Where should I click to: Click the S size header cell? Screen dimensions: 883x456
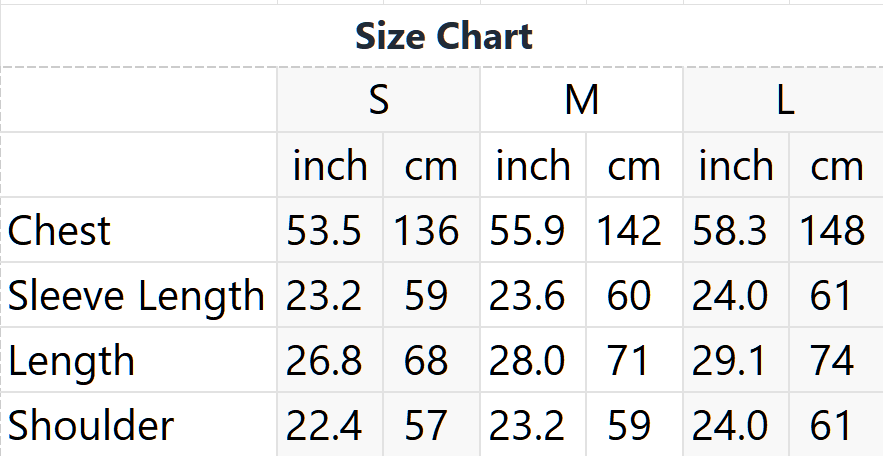[x=378, y=100]
